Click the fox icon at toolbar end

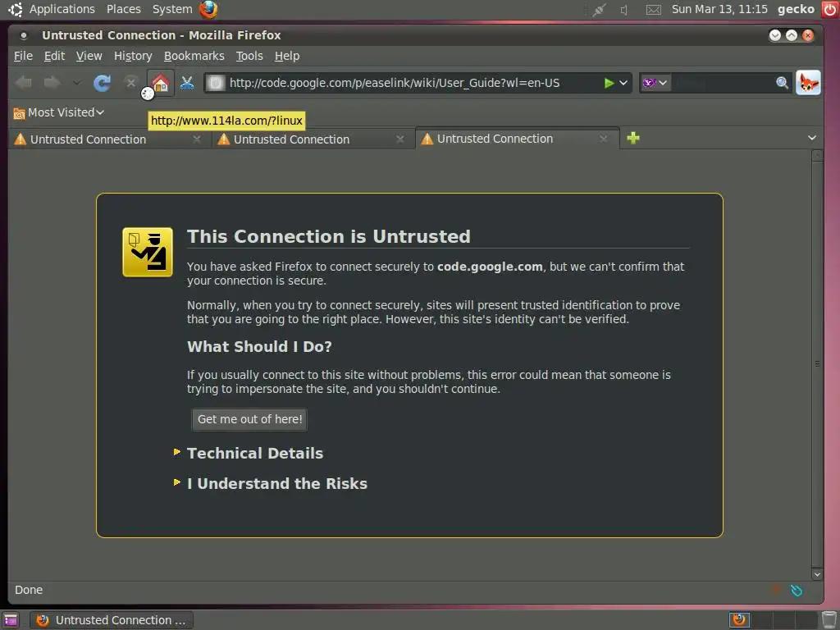tap(808, 83)
